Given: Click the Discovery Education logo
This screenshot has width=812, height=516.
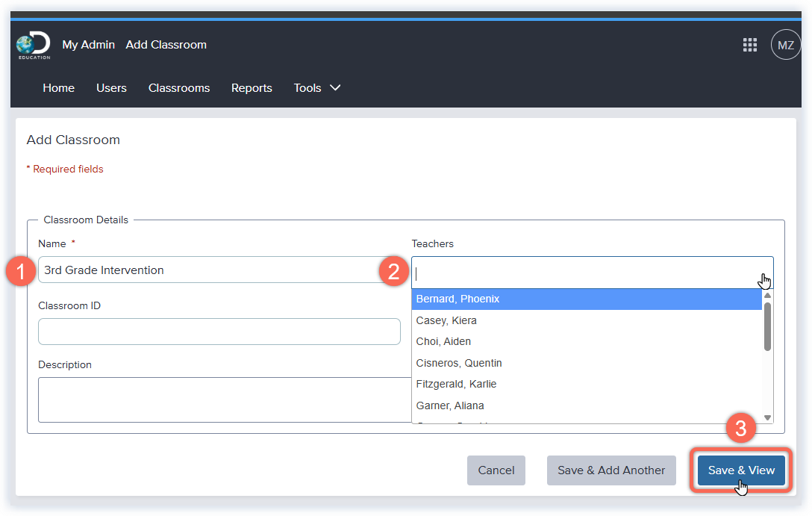Looking at the screenshot, I should tap(34, 46).
